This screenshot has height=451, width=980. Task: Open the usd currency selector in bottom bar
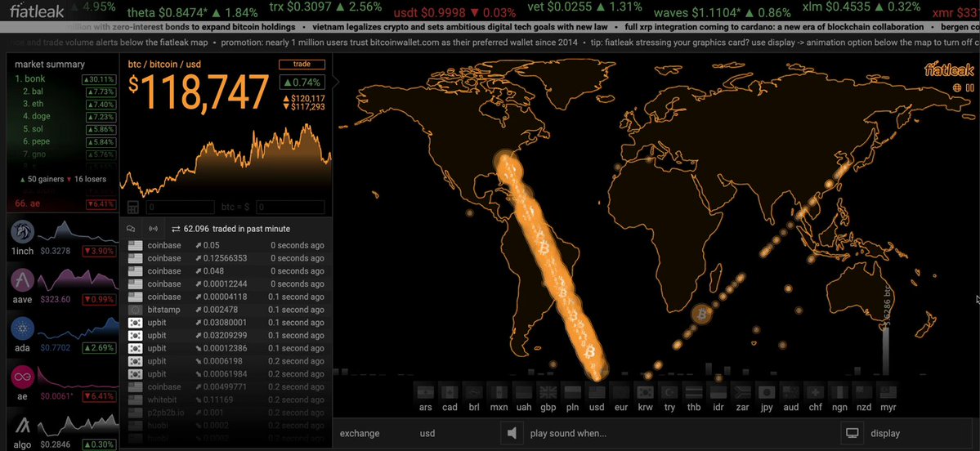427,434
